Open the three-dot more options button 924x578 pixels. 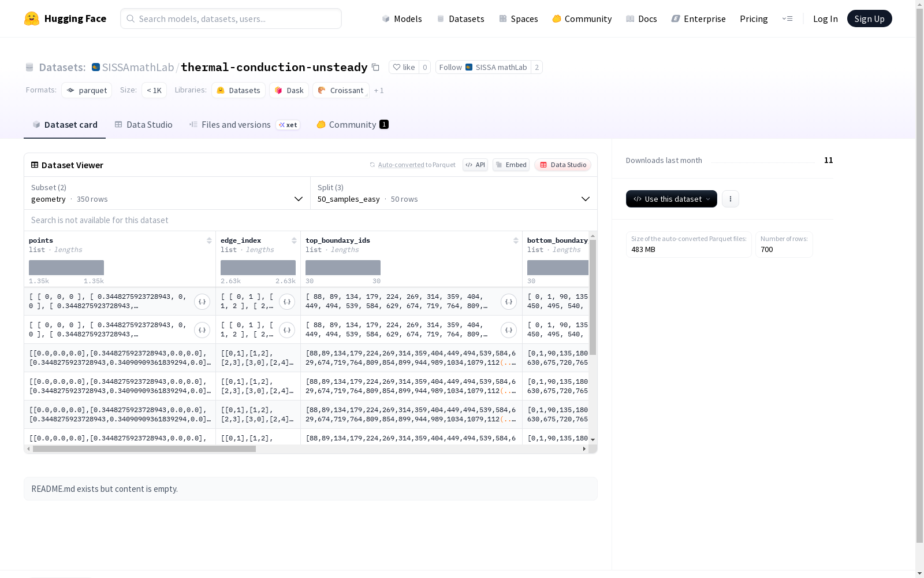731,199
